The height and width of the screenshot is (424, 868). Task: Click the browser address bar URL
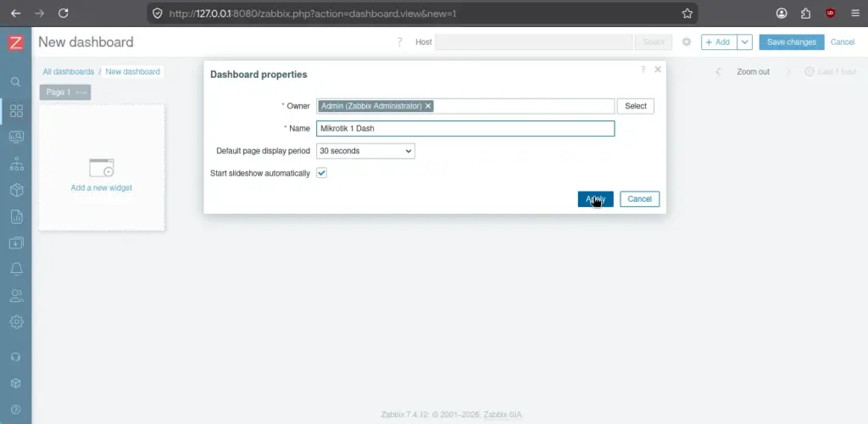(x=313, y=14)
